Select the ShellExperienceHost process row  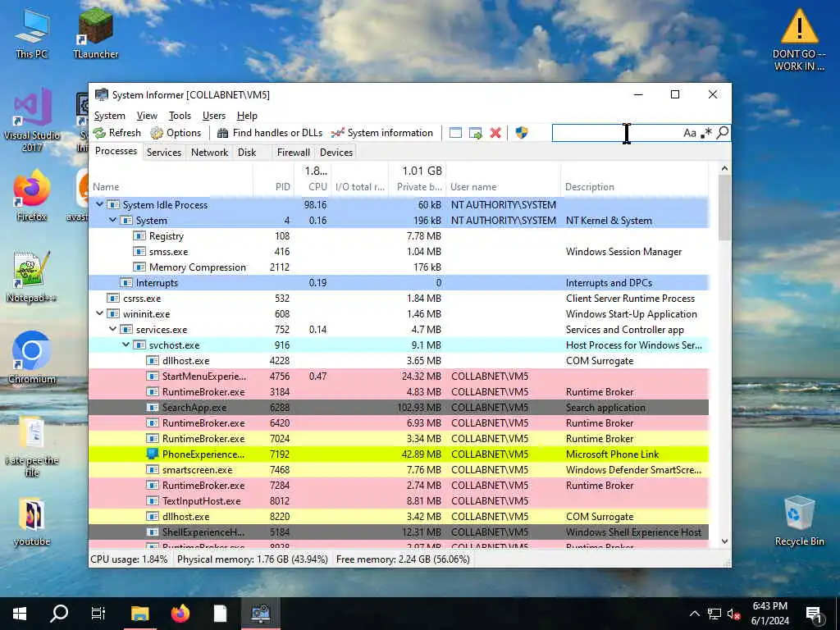pyautogui.click(x=399, y=532)
